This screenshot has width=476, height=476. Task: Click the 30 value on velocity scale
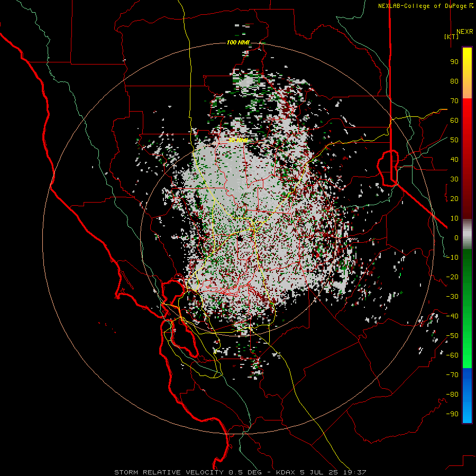454,179
